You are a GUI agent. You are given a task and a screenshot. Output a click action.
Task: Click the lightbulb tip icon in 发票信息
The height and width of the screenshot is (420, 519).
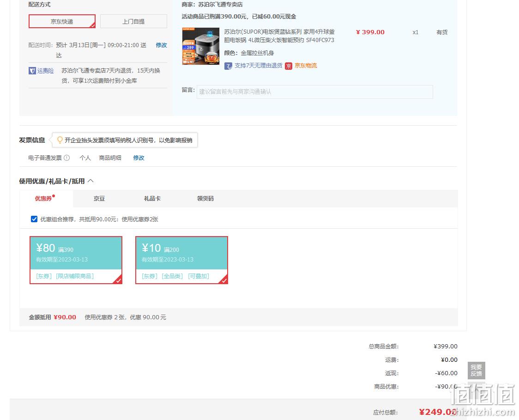60,140
